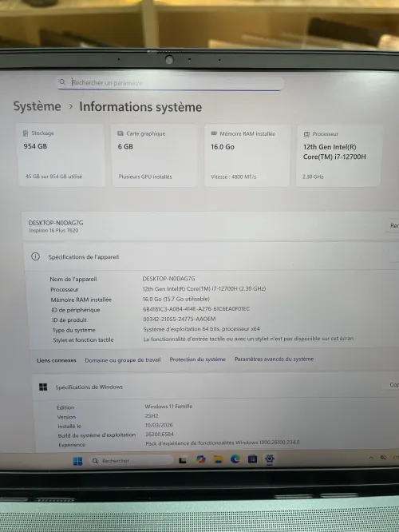Click the Plusieurs GPU installés text
The height and width of the screenshot is (532, 399).
[145, 177]
